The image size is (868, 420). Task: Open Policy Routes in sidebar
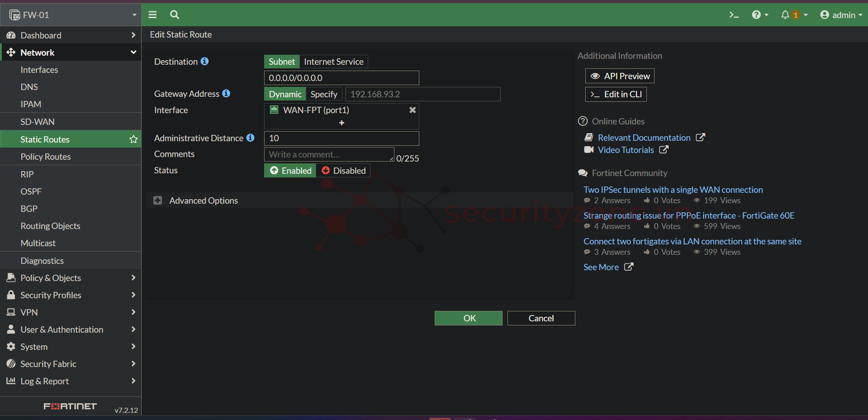pos(46,157)
